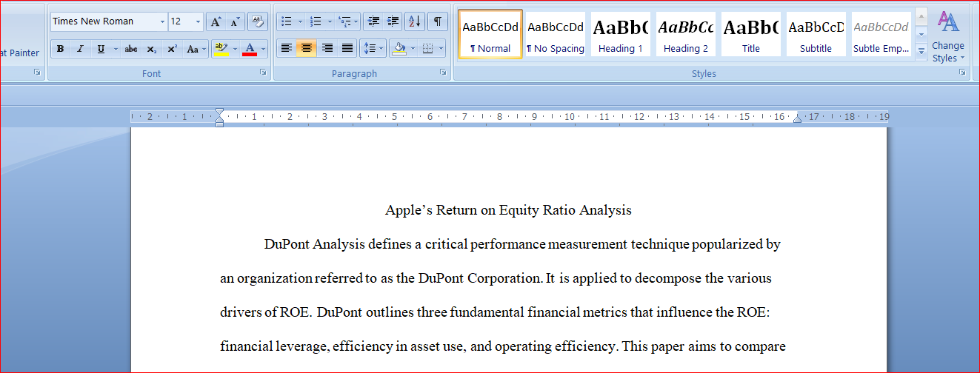Toggle bold formatting
The width and height of the screenshot is (980, 373).
click(60, 49)
